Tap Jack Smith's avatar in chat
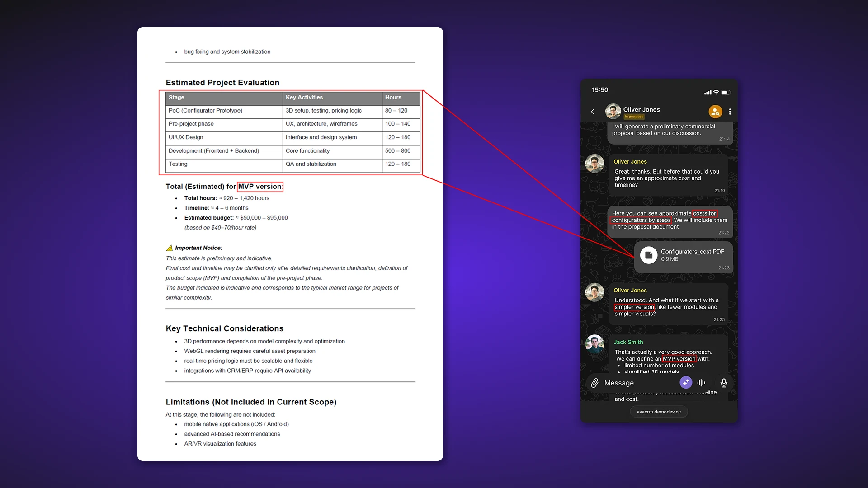The height and width of the screenshot is (488, 868). [594, 344]
